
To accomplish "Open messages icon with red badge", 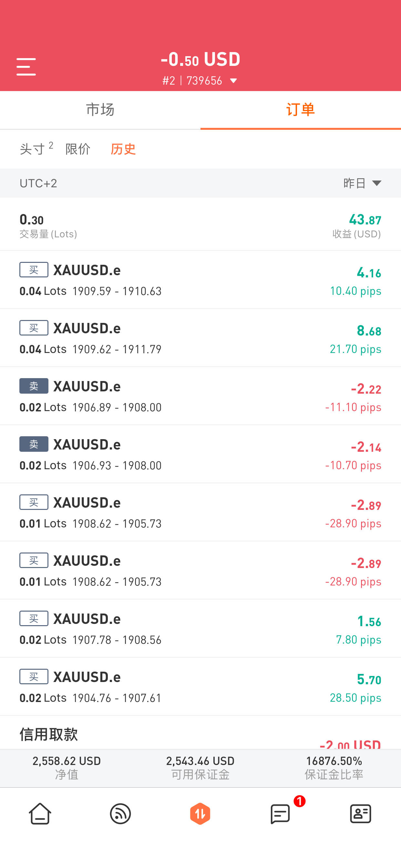I will [x=280, y=813].
